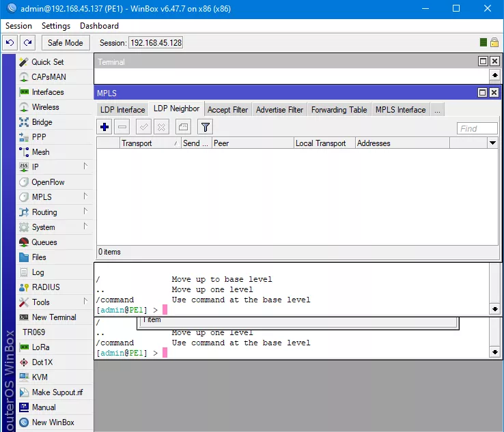Expand the Tools submenu
The height and width of the screenshot is (432, 504).
point(85,301)
